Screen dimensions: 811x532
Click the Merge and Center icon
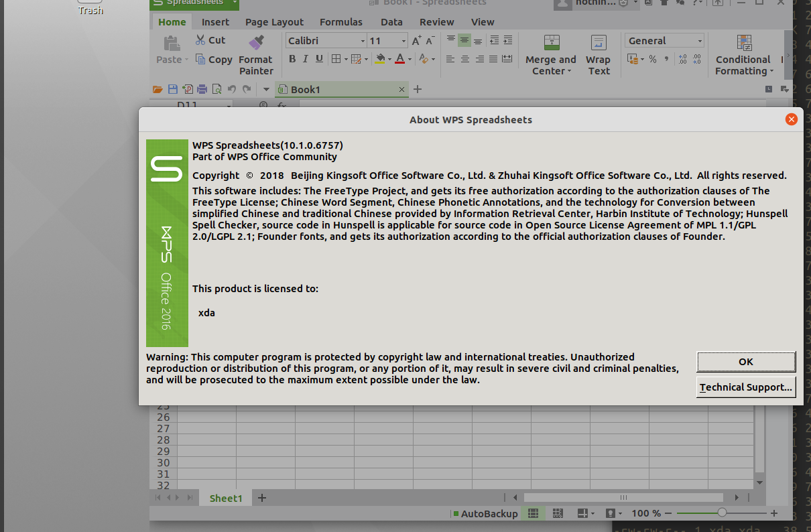[x=551, y=43]
